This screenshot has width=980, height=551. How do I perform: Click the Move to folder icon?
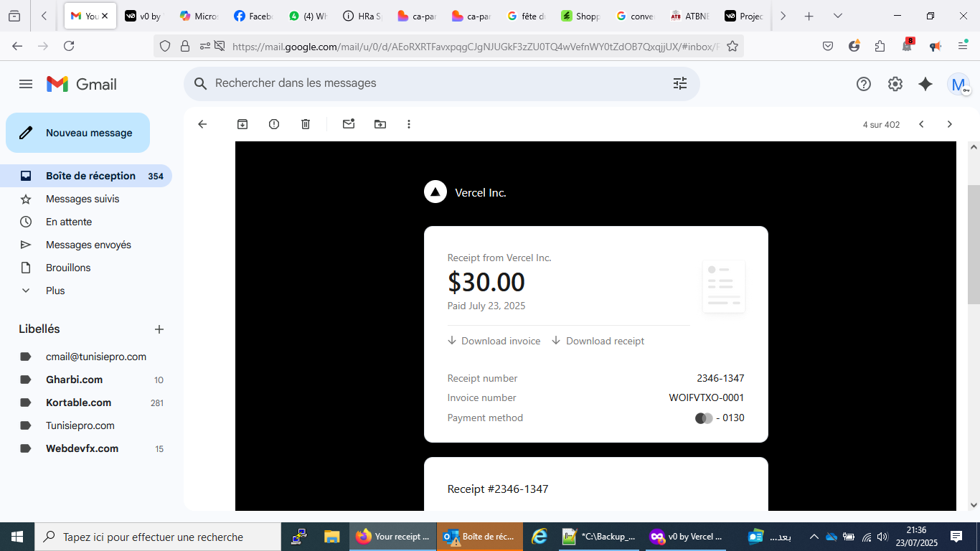[x=380, y=124]
